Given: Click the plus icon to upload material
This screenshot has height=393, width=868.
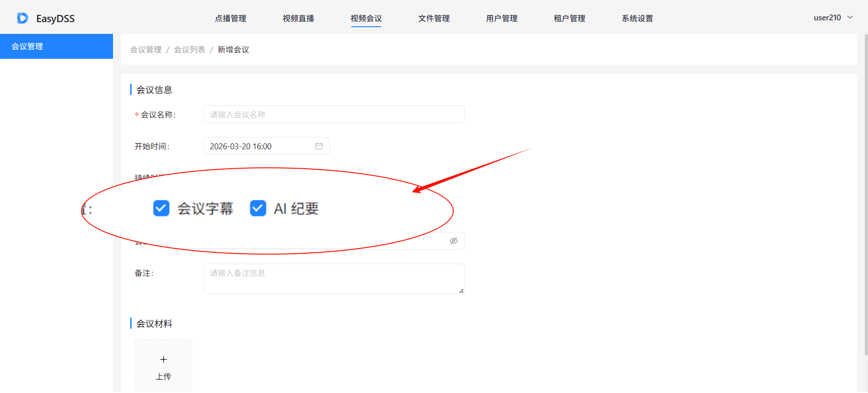Looking at the screenshot, I should pos(163,360).
